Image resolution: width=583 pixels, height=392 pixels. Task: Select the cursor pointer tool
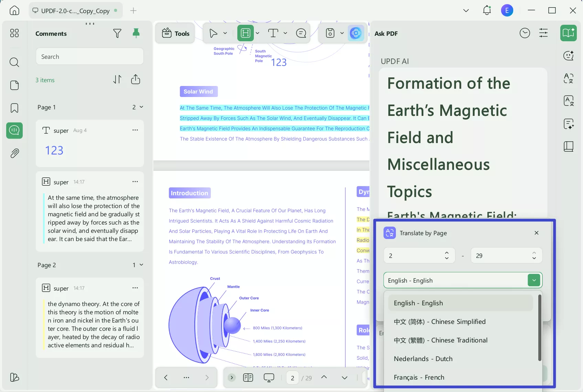tap(213, 33)
